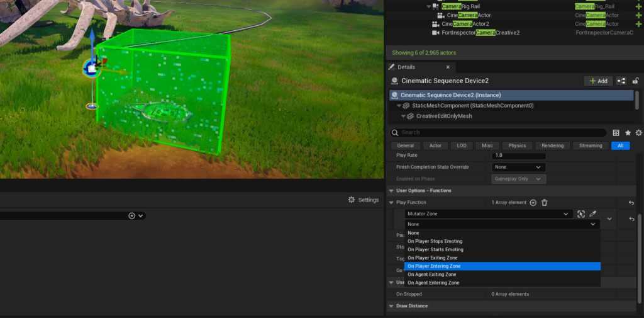644x318 pixels.
Task: Click the CameraRig Rail actor icon
Action: point(436,6)
